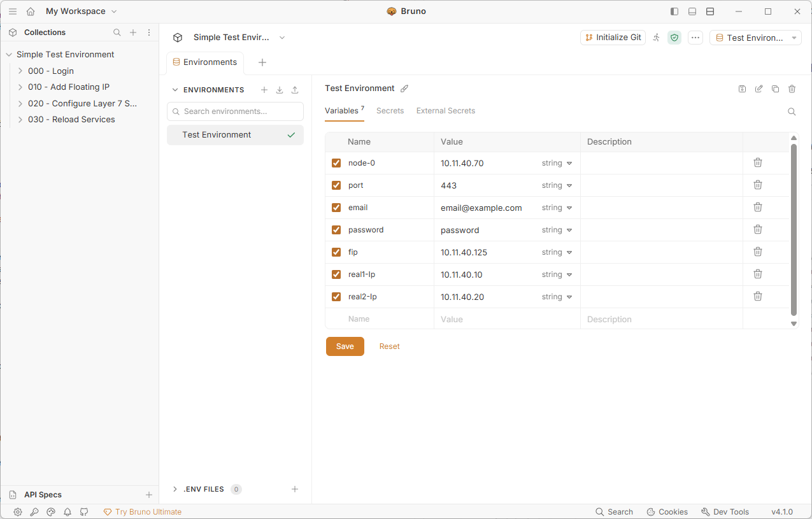Viewport: 812px width, 519px height.
Task: Open the string type dropdown for port
Action: 557,185
